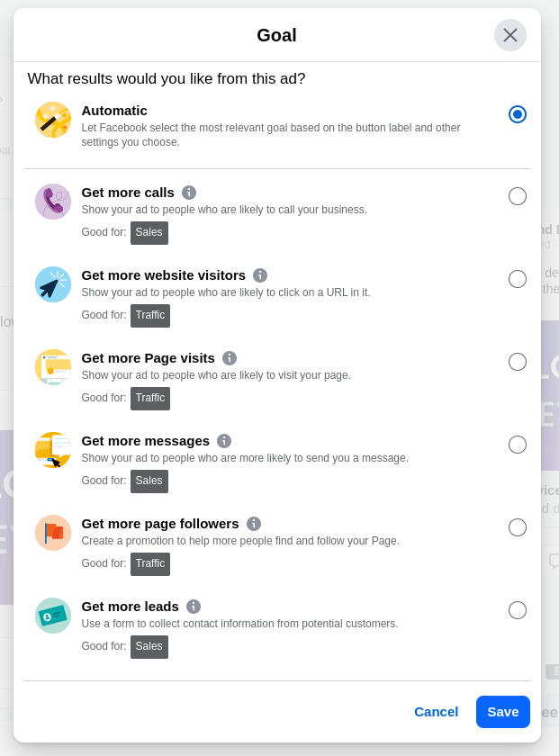
Task: Open info icon beside Get more leads
Action: click(x=194, y=607)
